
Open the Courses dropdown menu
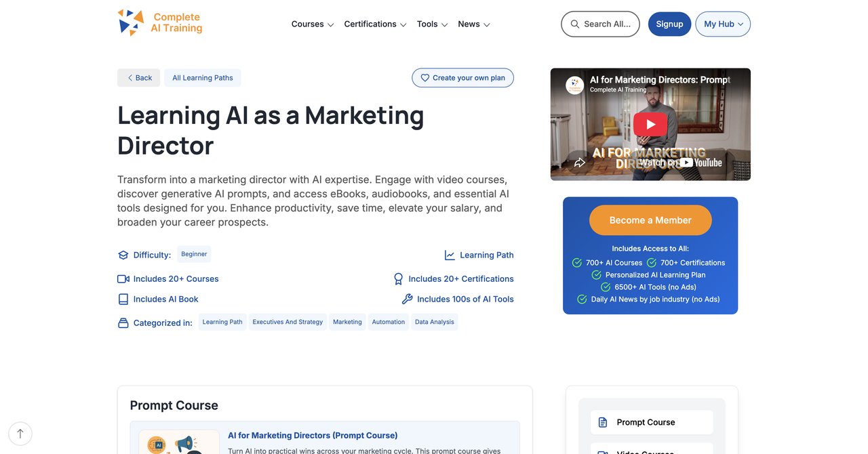(313, 24)
